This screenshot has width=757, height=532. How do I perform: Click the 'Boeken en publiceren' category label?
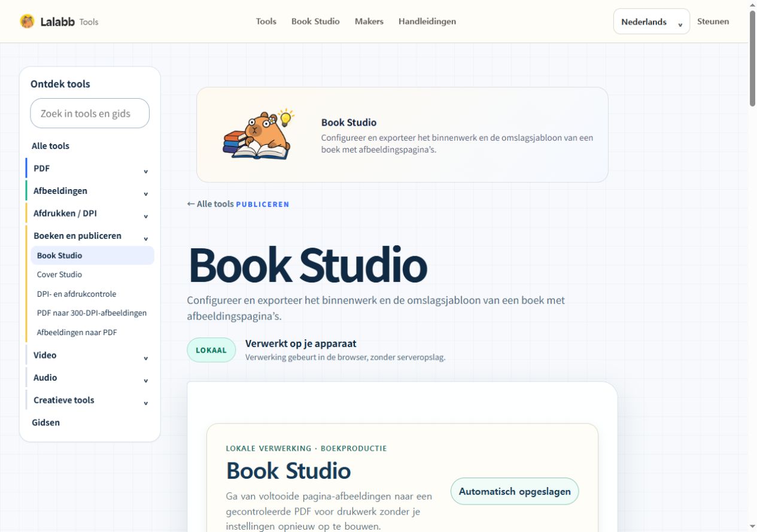click(x=77, y=236)
